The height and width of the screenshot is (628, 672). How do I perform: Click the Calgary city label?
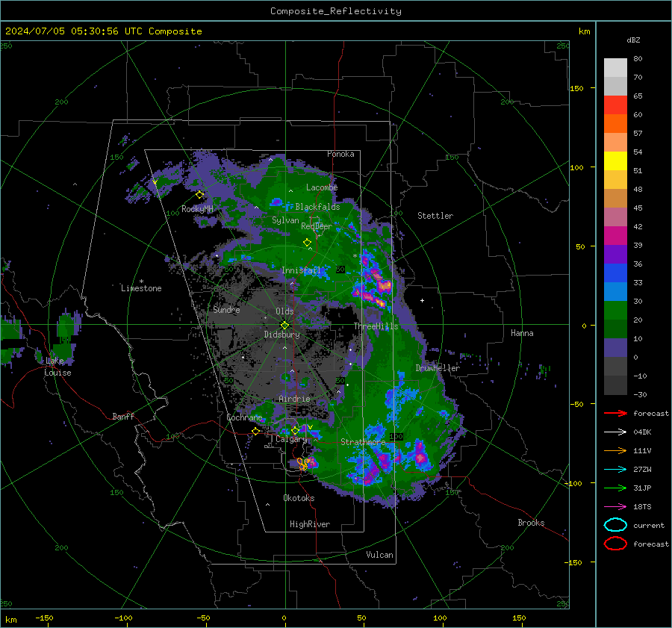[291, 439]
